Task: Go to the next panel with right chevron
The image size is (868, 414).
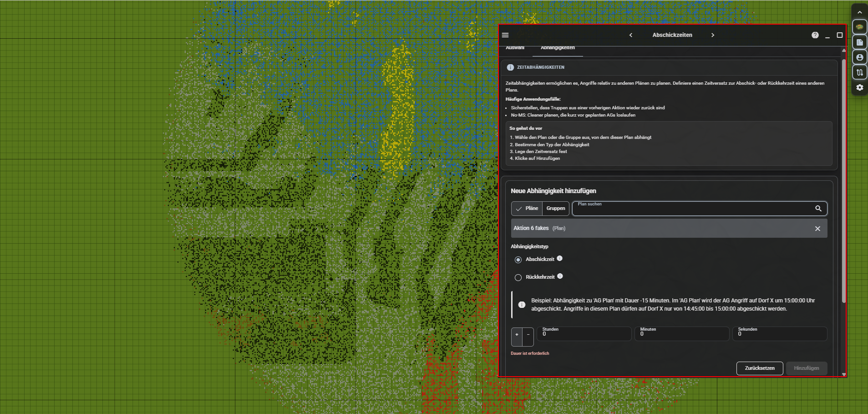Action: coord(713,35)
